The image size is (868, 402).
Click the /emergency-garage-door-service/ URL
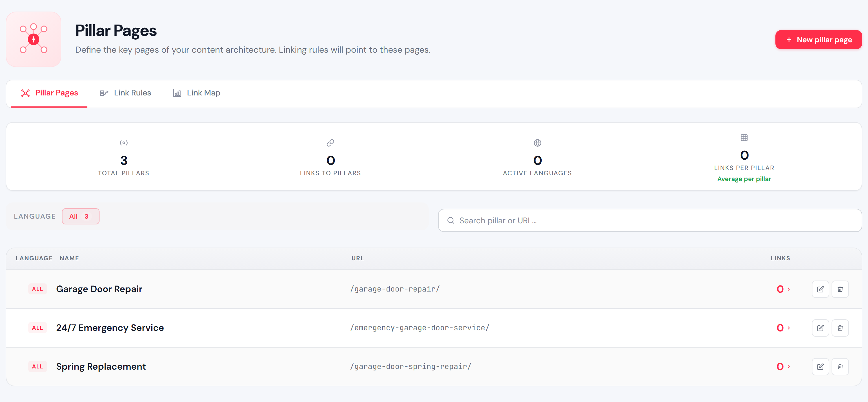(x=420, y=328)
